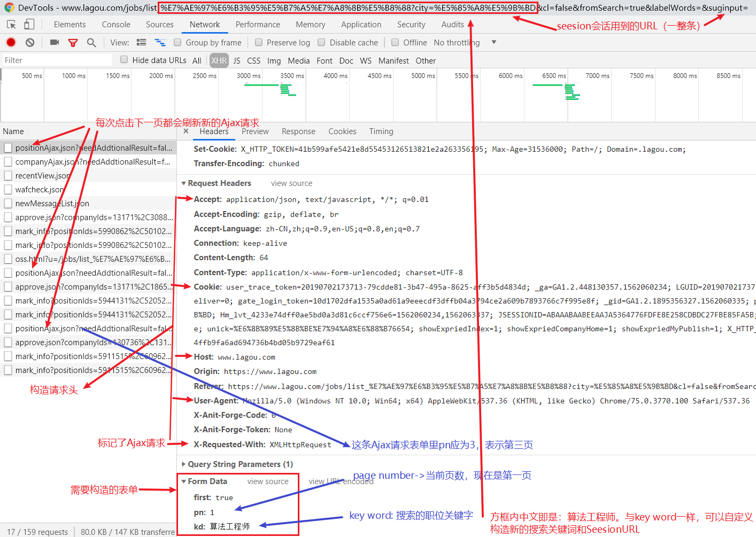
Task: Go to the Application tab
Action: tap(361, 25)
